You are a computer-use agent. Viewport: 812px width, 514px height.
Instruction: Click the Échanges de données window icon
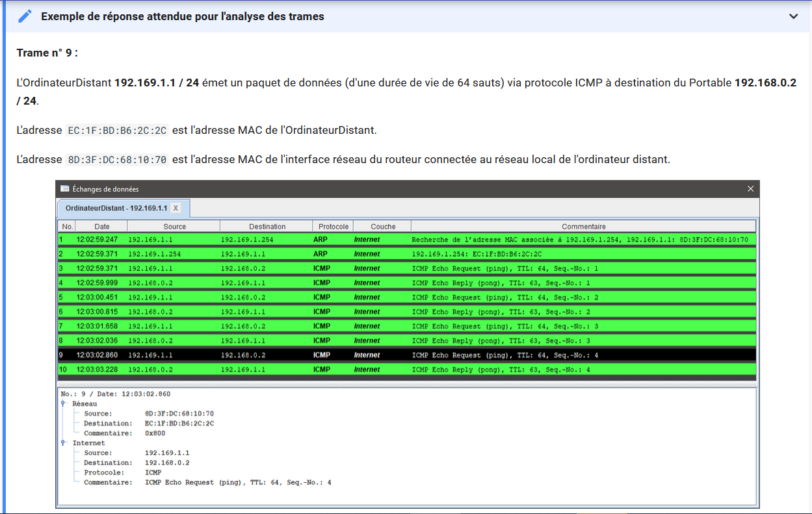(x=64, y=189)
